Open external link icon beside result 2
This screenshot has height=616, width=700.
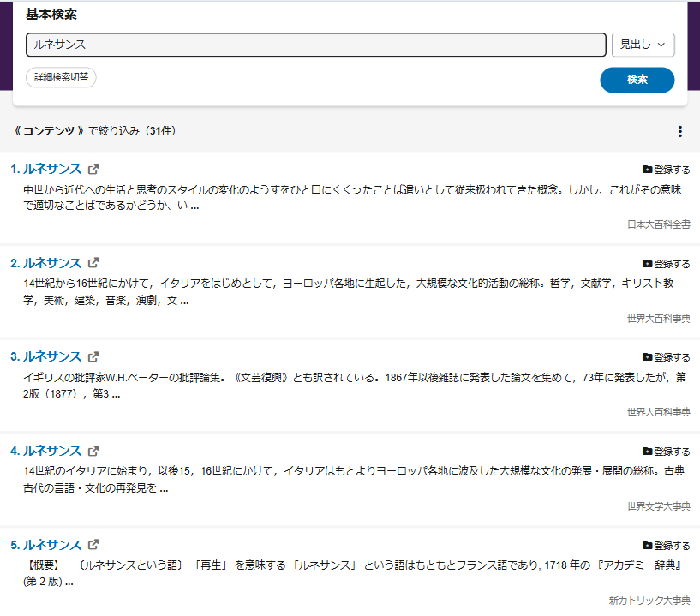point(93,263)
